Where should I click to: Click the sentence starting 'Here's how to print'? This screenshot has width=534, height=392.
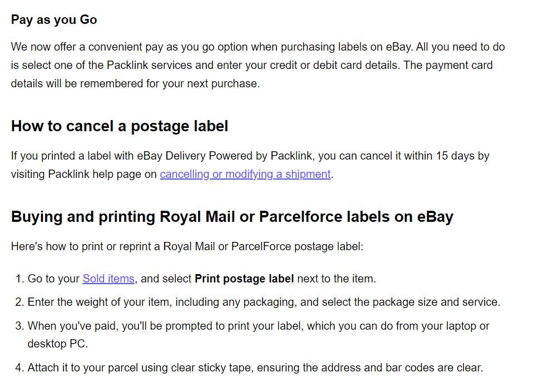[x=187, y=246]
